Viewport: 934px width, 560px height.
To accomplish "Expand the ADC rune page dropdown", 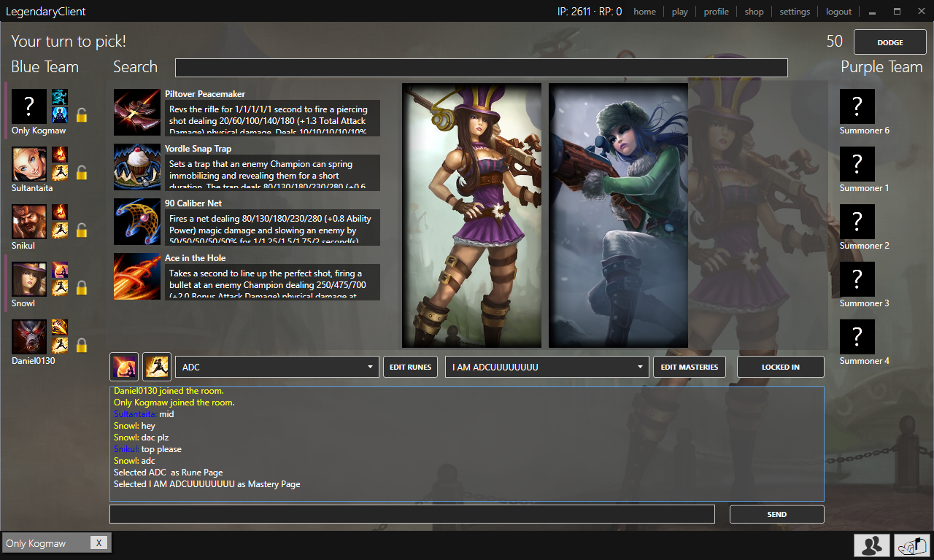I will [277, 367].
